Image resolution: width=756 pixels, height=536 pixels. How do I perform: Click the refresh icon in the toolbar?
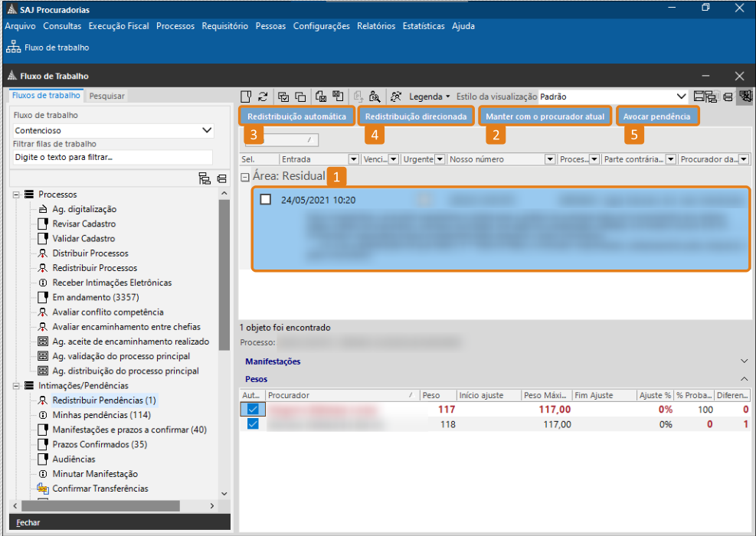click(x=263, y=96)
